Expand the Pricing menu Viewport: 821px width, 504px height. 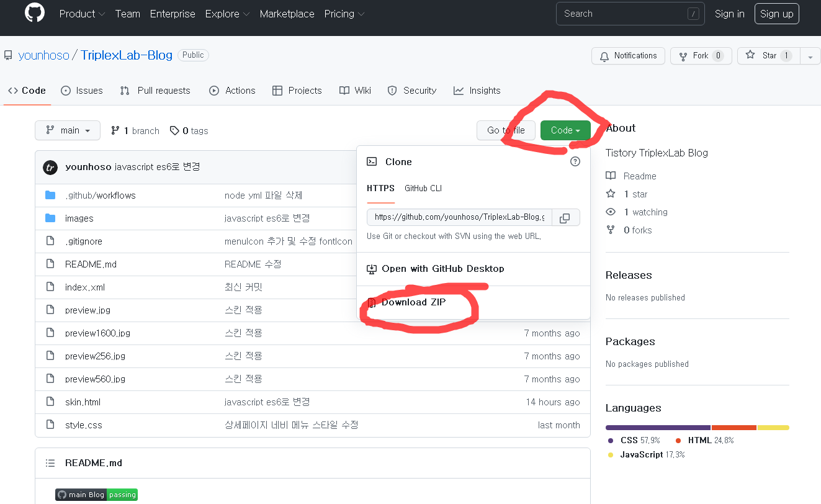pos(344,14)
